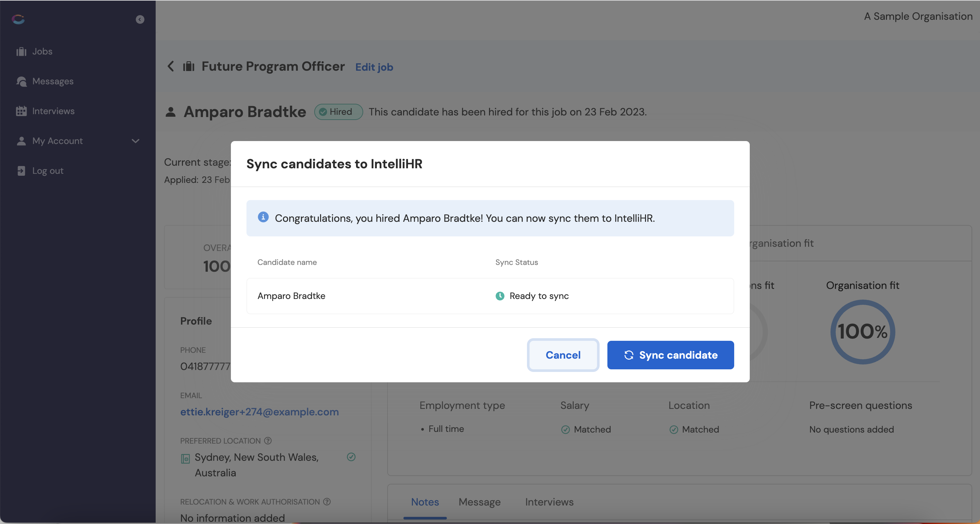Click the Full time employment type entry
The width and height of the screenshot is (980, 524).
click(x=446, y=429)
